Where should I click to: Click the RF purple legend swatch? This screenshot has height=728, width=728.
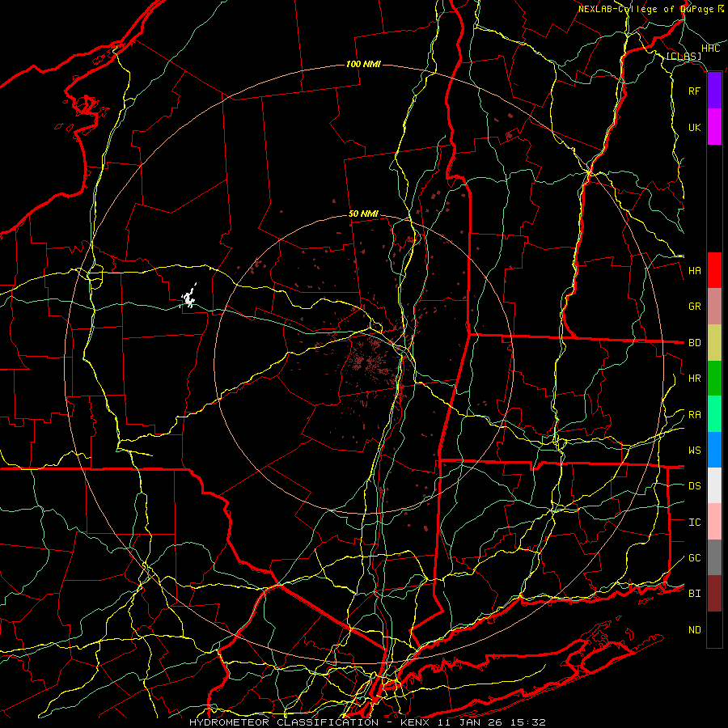[714, 91]
